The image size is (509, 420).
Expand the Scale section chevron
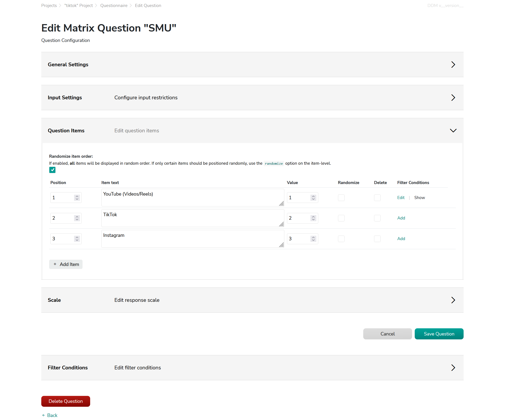[453, 300]
